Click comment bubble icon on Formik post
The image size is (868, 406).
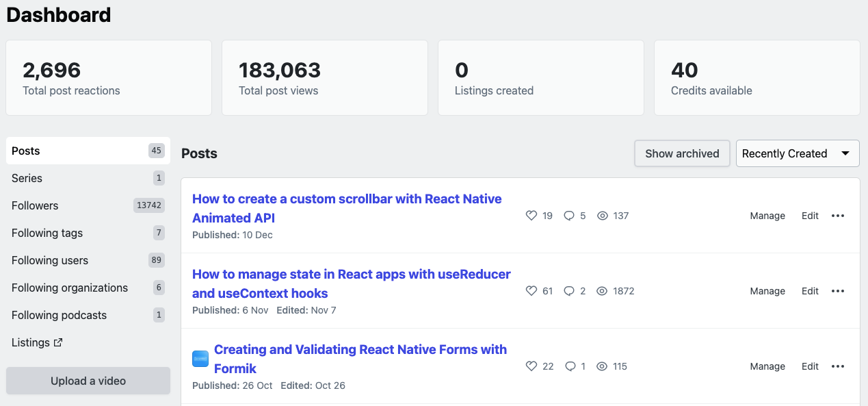pyautogui.click(x=570, y=366)
